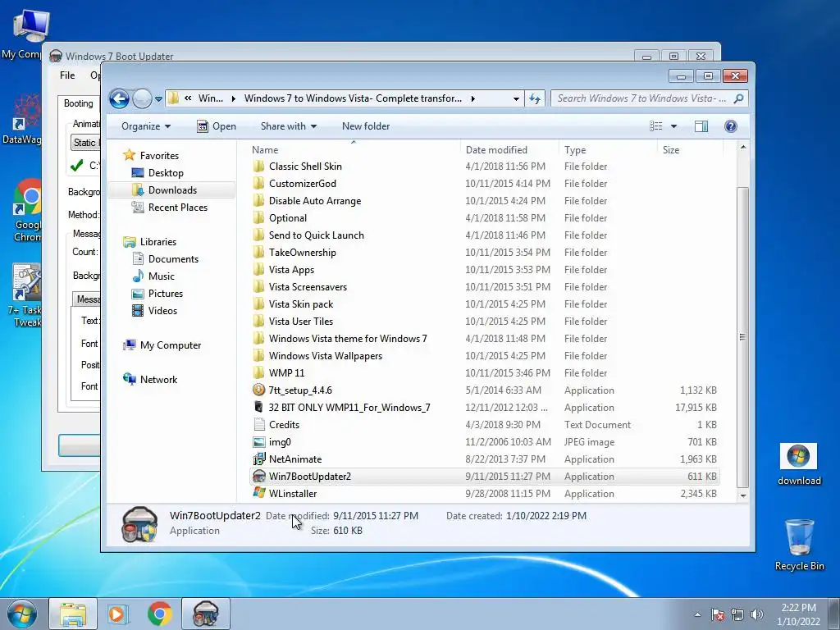
Task: Open the File menu in Boot Updater
Action: 67,75
